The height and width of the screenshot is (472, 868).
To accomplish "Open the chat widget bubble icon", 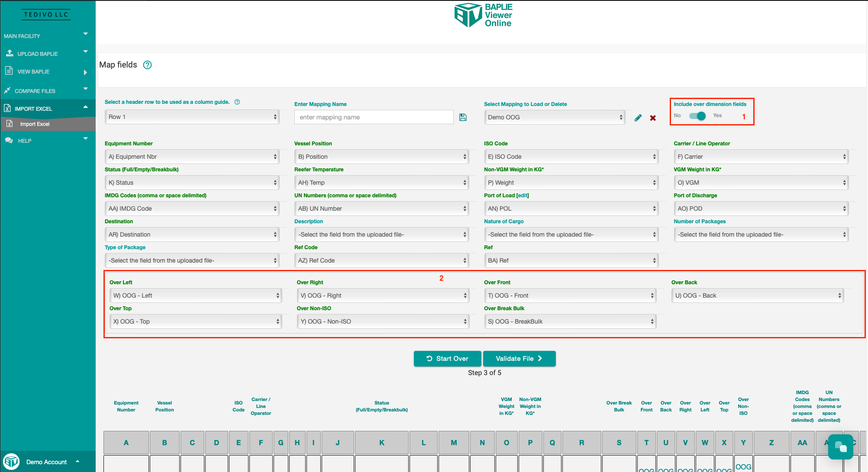I will [x=840, y=447].
